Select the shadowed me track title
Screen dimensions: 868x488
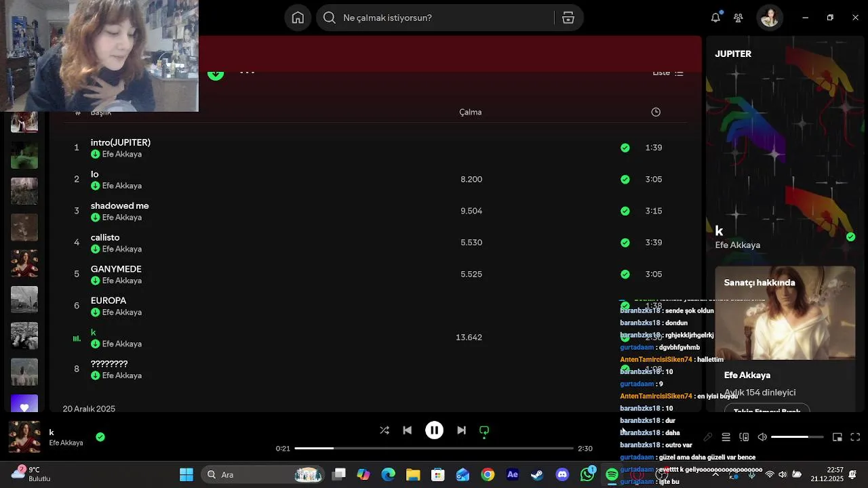pos(120,205)
